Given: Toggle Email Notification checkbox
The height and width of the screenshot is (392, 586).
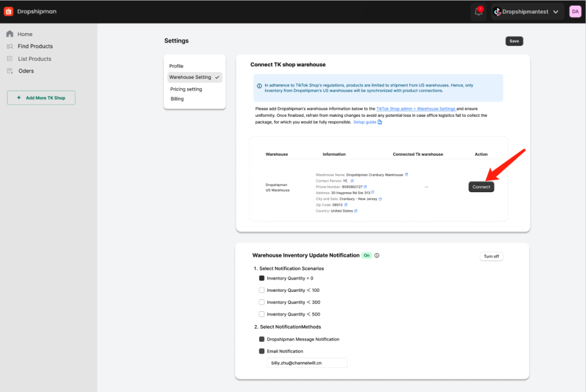Looking at the screenshot, I should (262, 351).
